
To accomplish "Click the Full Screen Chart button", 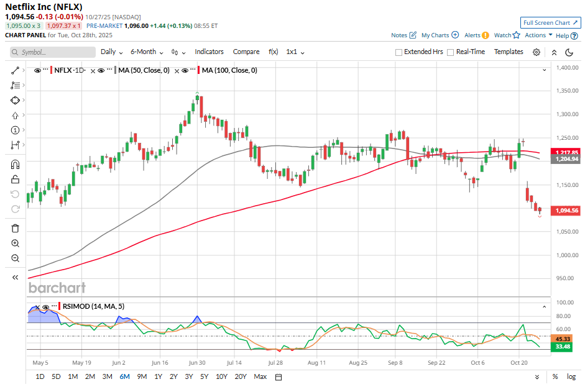I will pyautogui.click(x=551, y=23).
